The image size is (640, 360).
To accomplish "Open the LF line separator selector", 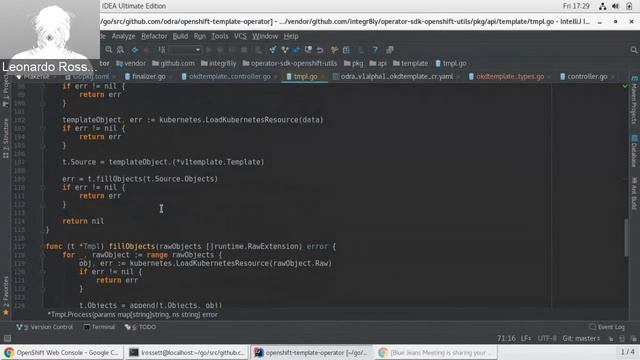I will 526,338.
